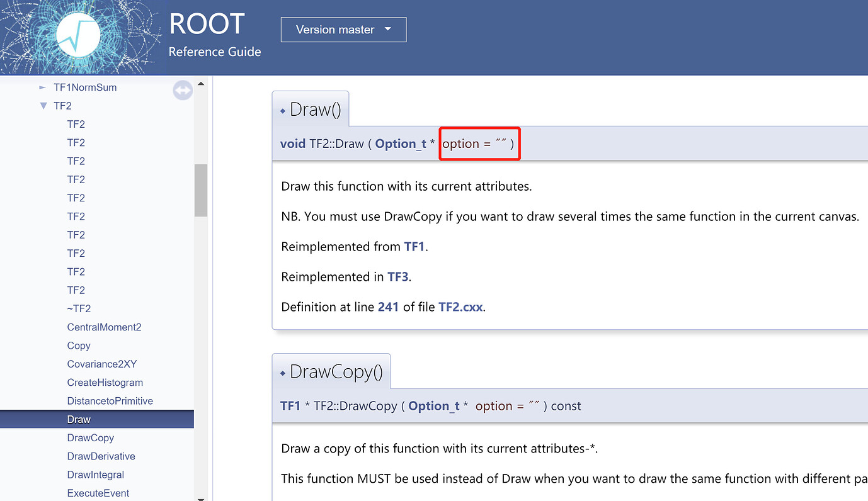Screen dimensions: 868x501
Task: Click the diamond permalink before Draw()
Action: pos(283,111)
